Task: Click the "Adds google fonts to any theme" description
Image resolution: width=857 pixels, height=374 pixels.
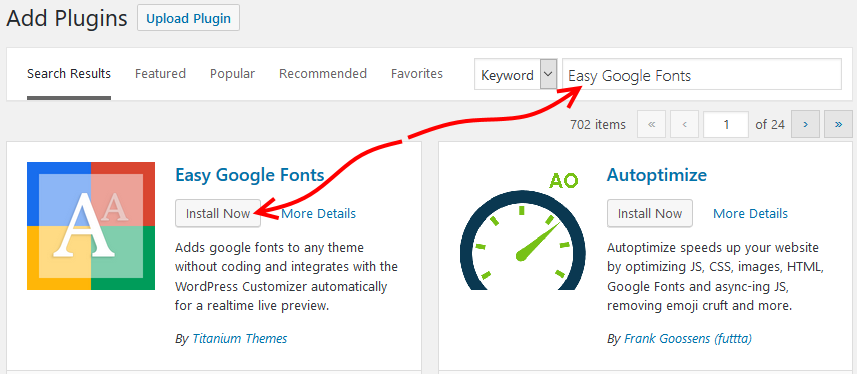Action: click(286, 277)
